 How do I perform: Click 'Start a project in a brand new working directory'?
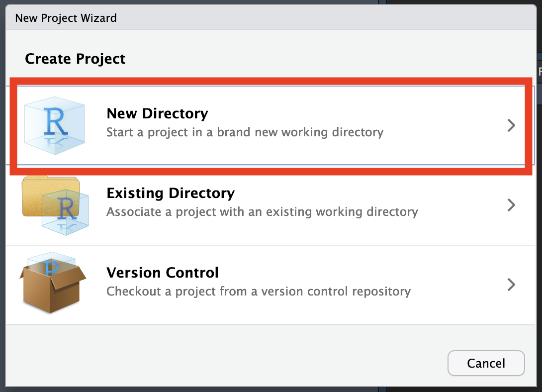pos(245,132)
